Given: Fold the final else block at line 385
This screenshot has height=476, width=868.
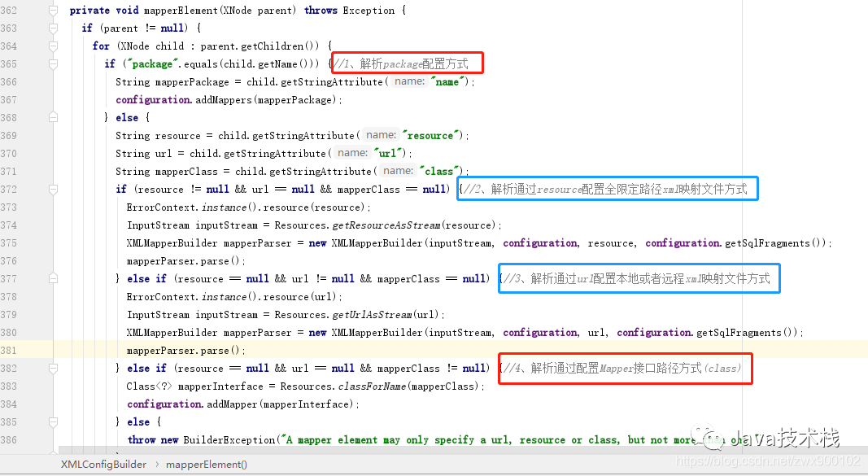Looking at the screenshot, I should (53, 421).
